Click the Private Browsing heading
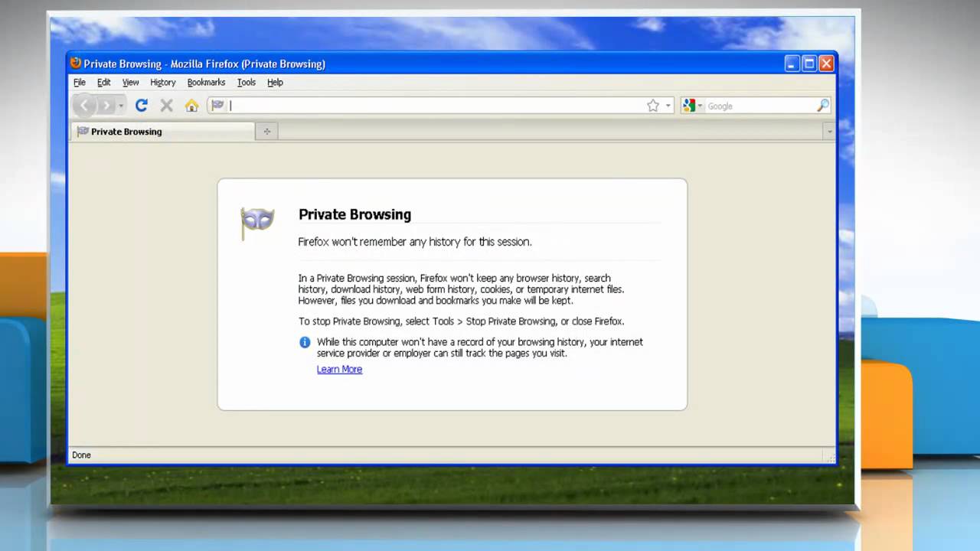Screen dimensions: 980x551 click(354, 214)
